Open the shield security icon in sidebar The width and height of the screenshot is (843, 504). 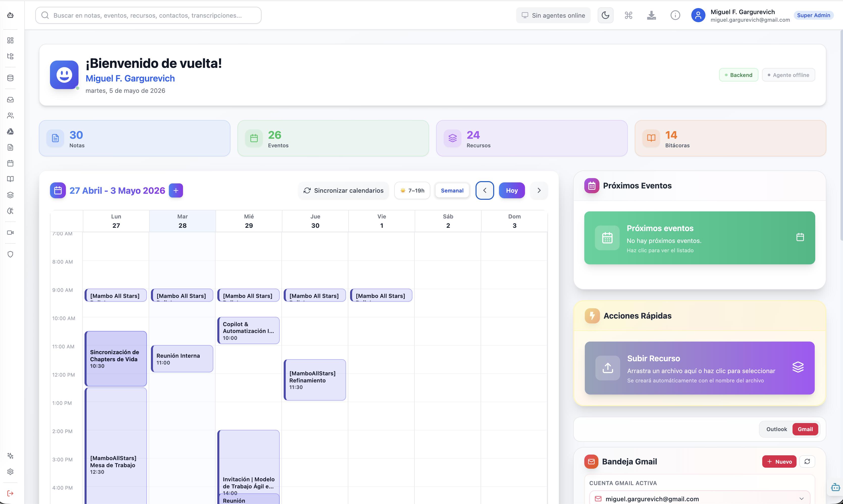(10, 254)
